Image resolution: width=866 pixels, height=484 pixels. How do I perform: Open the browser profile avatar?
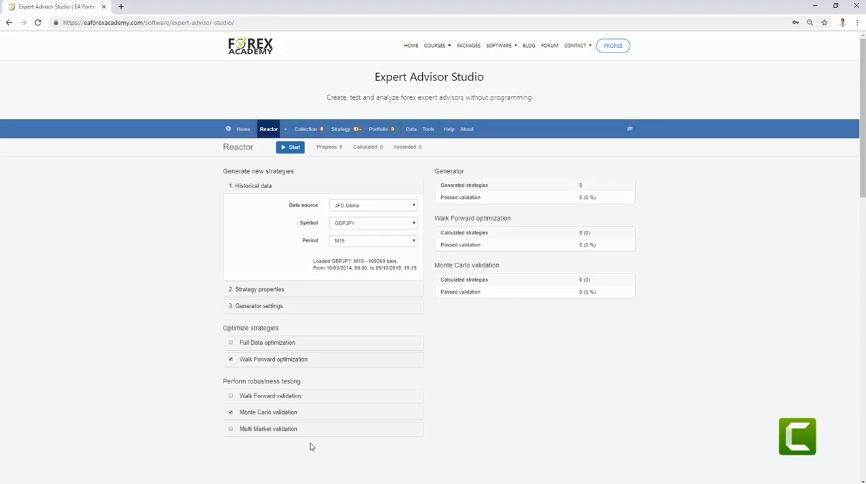coord(842,23)
